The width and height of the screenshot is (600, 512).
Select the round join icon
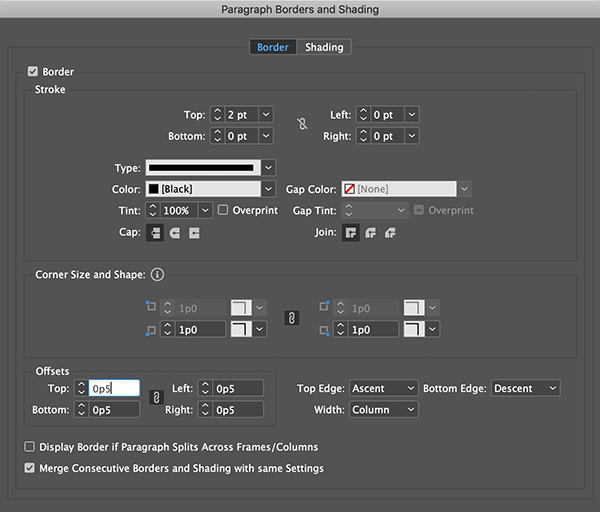tap(371, 233)
